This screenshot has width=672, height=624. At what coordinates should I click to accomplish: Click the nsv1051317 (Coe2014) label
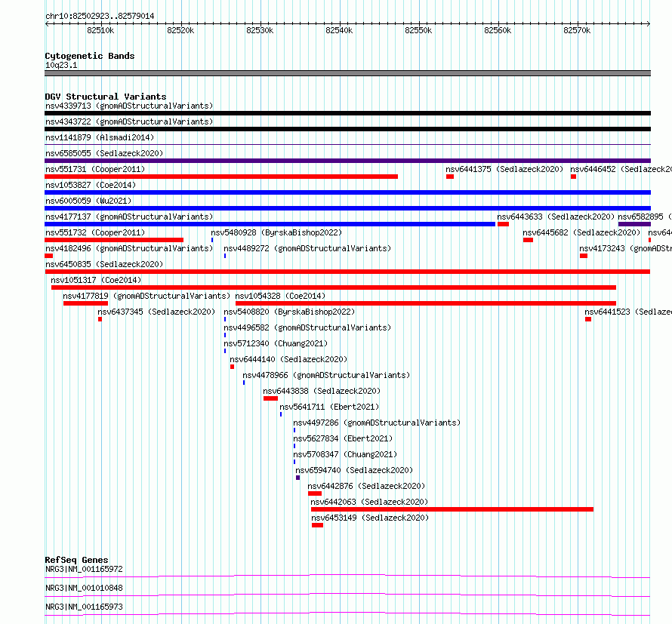(96, 280)
